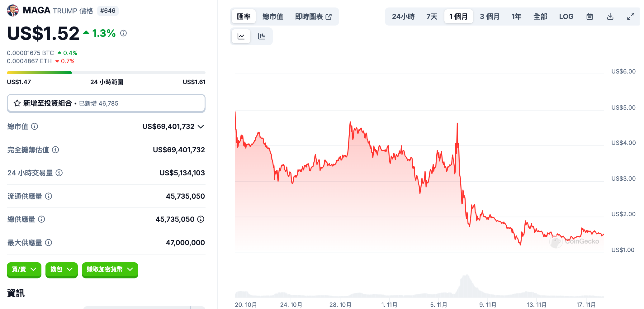
Task: Click the calendar date range icon
Action: click(x=590, y=17)
